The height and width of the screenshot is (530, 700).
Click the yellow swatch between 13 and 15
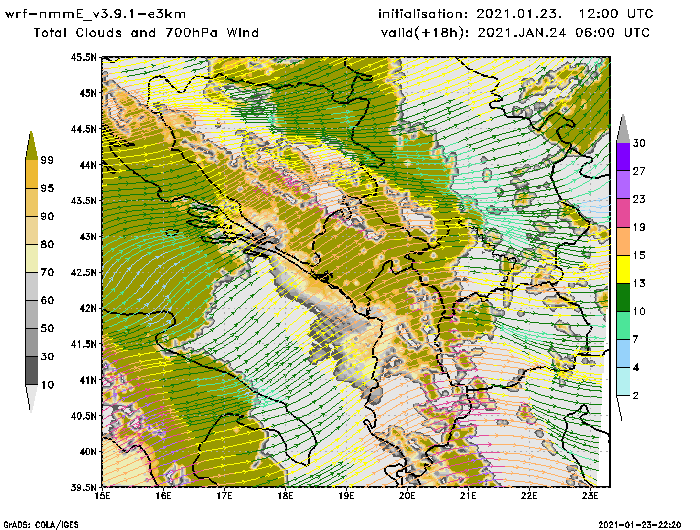point(623,269)
